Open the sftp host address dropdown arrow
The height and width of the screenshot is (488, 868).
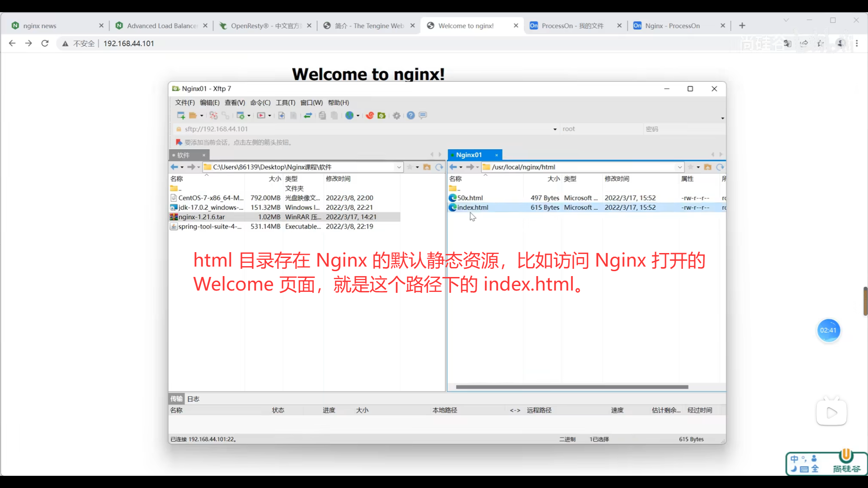pyautogui.click(x=555, y=129)
